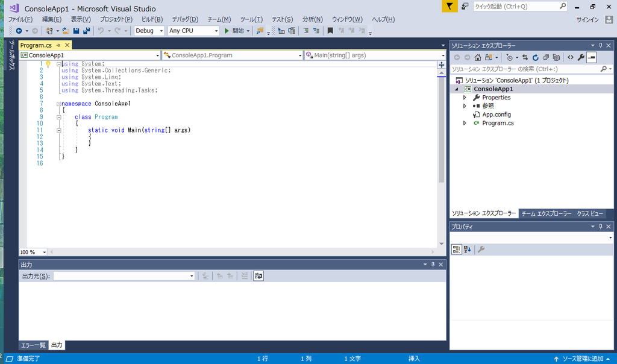Expand the Program.cs node in Solution Explorer
The width and height of the screenshot is (617, 364).
[x=465, y=123]
